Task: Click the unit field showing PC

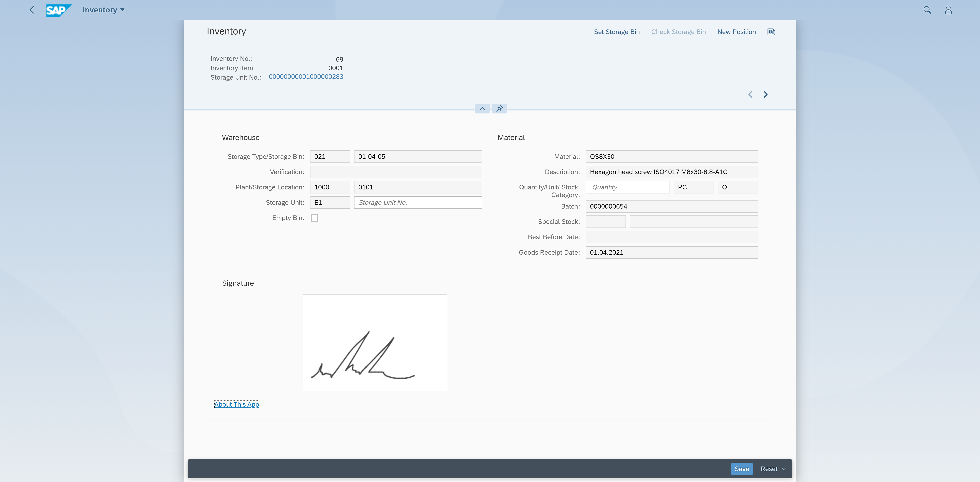Action: [693, 187]
